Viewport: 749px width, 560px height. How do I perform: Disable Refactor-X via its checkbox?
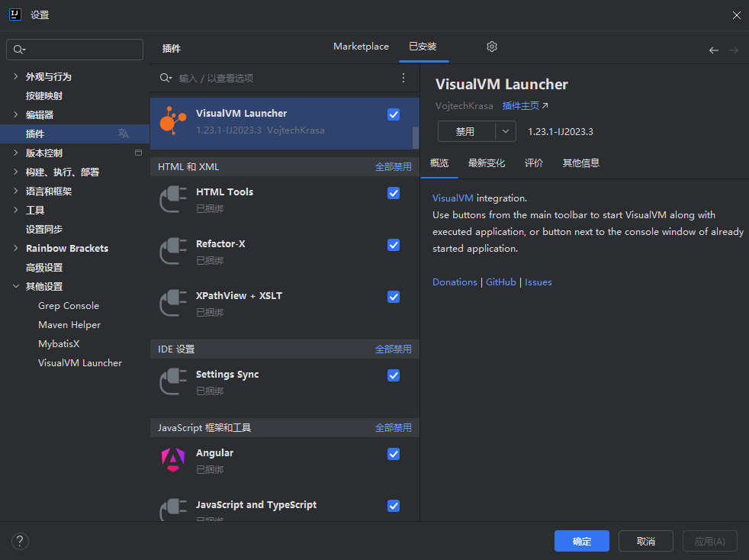point(394,245)
